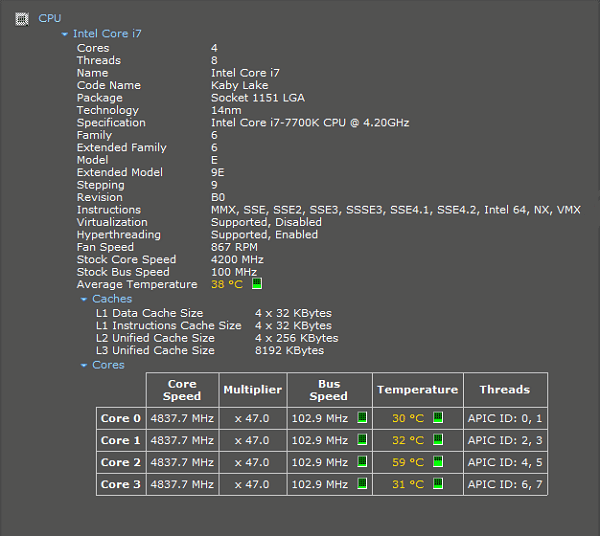Click the Intel Core i7 heading
Viewport: 600px width, 536px height.
pyautogui.click(x=107, y=34)
